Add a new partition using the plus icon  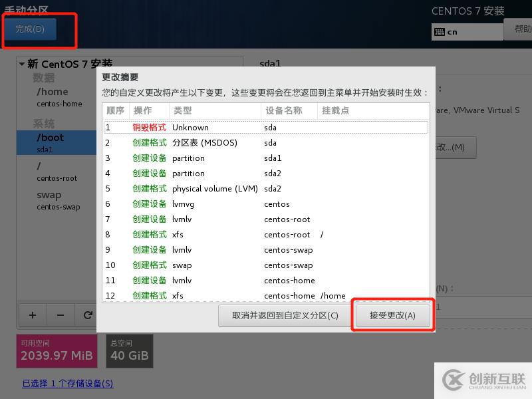pyautogui.click(x=32, y=315)
